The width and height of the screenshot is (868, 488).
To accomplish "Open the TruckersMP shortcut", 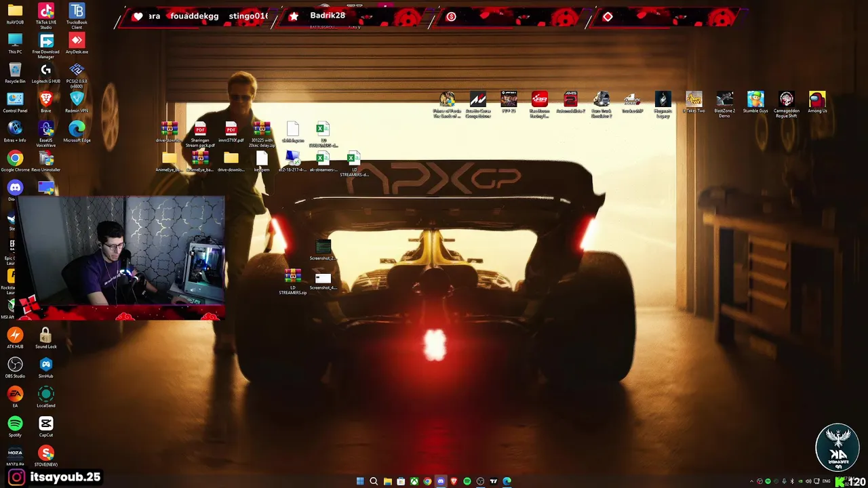I will tap(632, 103).
